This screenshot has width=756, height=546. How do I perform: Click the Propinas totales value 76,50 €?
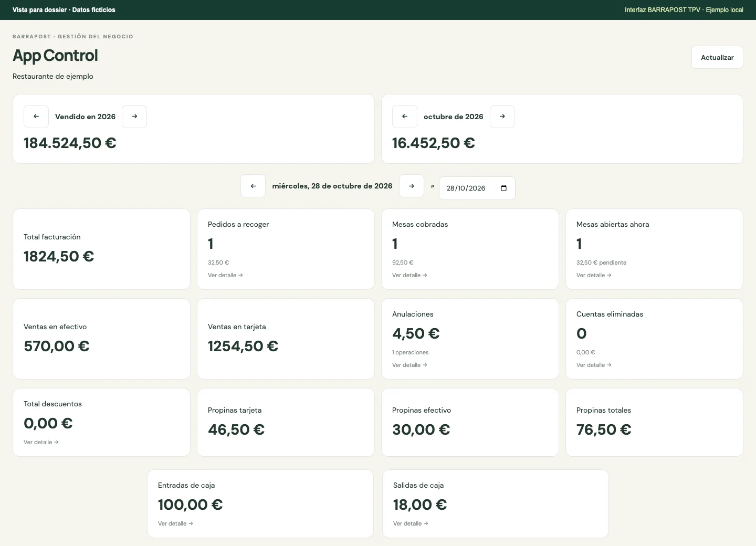(x=604, y=429)
